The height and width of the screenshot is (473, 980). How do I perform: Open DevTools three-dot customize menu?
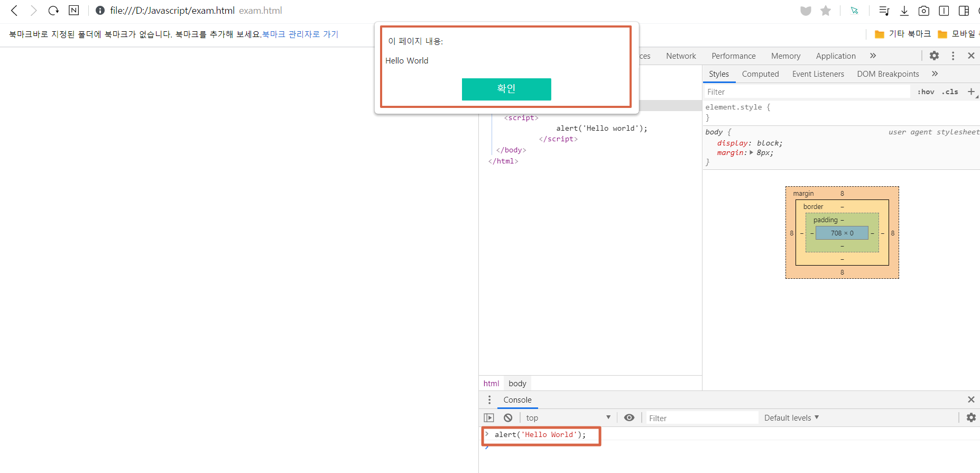[953, 56]
